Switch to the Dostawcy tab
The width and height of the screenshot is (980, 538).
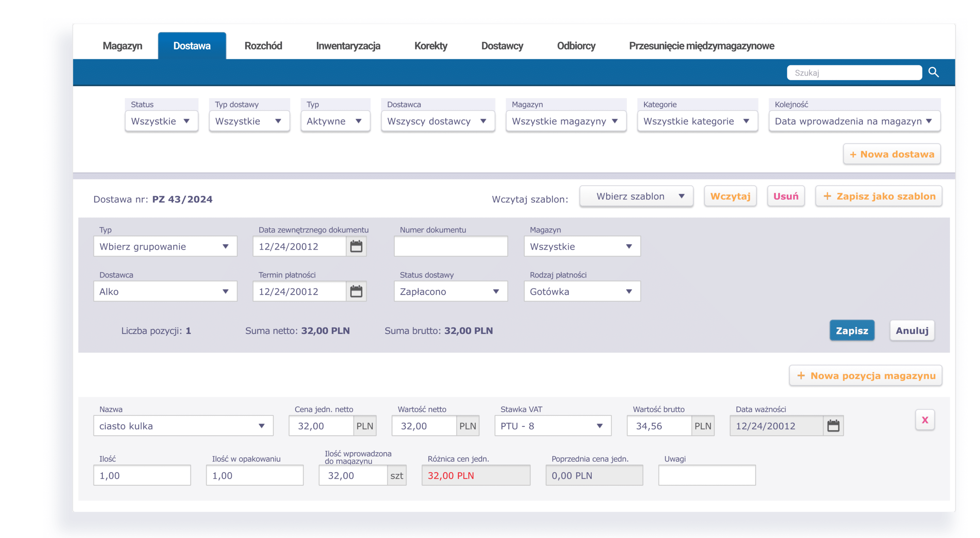502,46
